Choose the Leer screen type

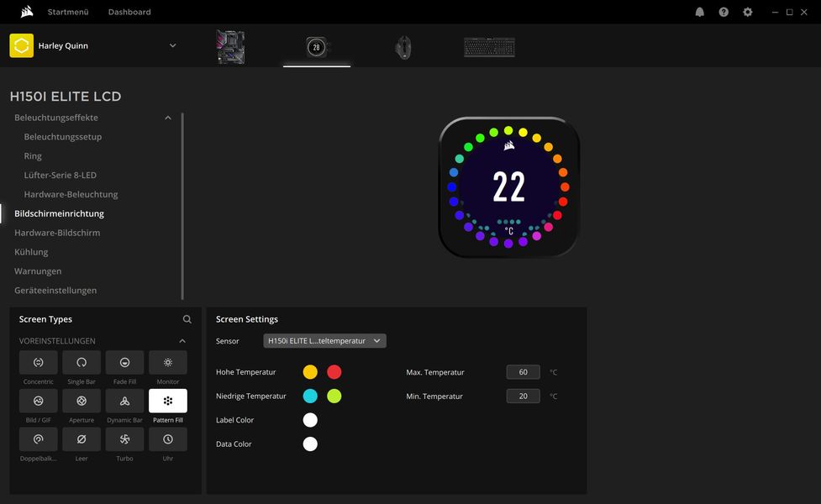click(82, 439)
